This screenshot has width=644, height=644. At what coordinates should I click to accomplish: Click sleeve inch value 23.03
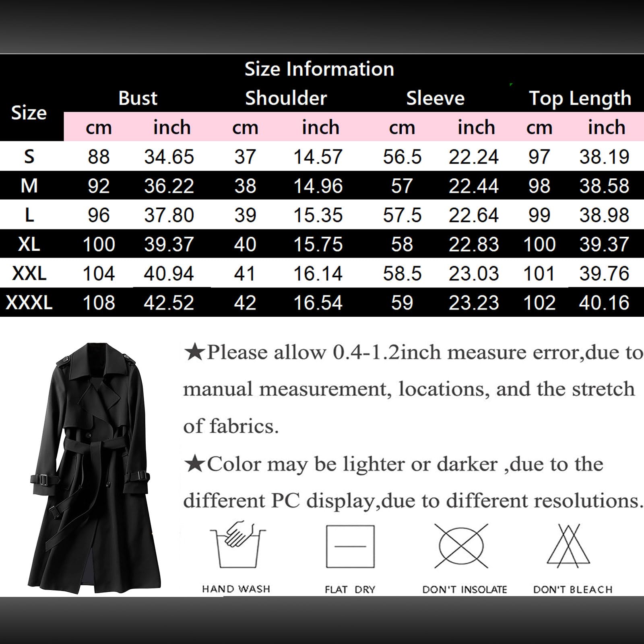pyautogui.click(x=474, y=274)
